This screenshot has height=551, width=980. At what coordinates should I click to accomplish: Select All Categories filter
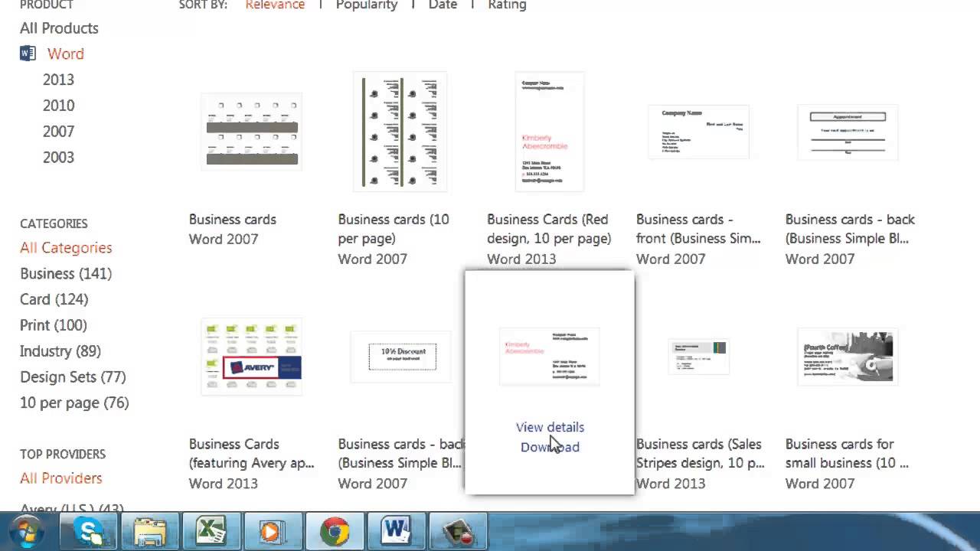coord(66,248)
